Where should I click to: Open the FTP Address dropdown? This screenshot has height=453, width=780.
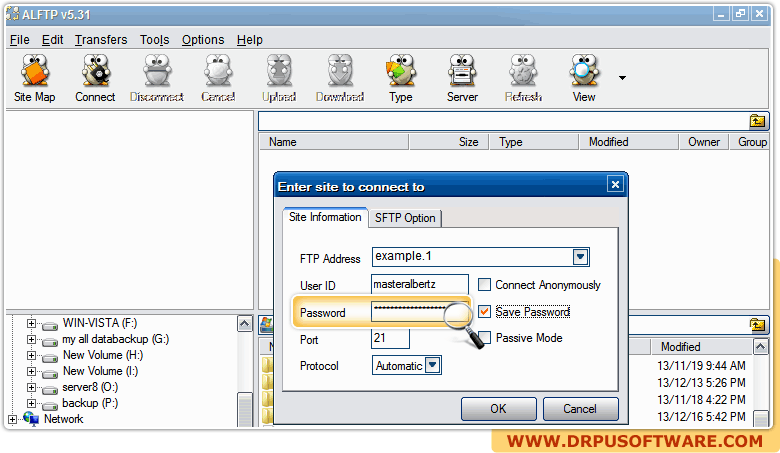580,257
